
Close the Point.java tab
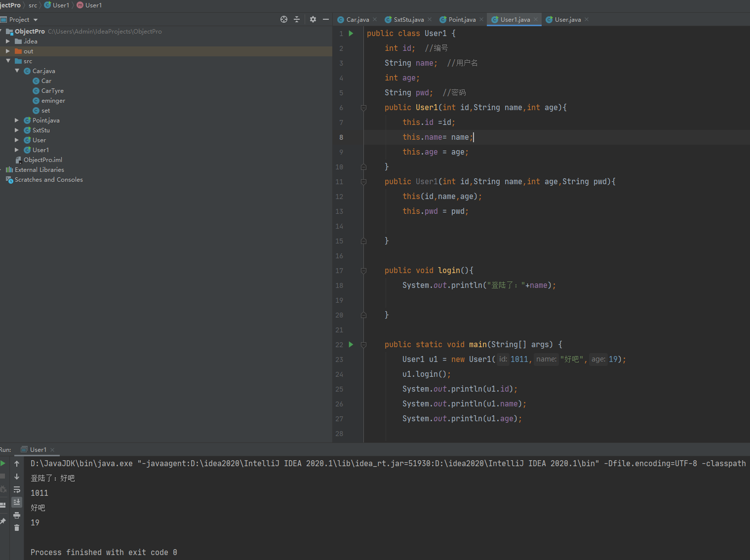coord(481,20)
